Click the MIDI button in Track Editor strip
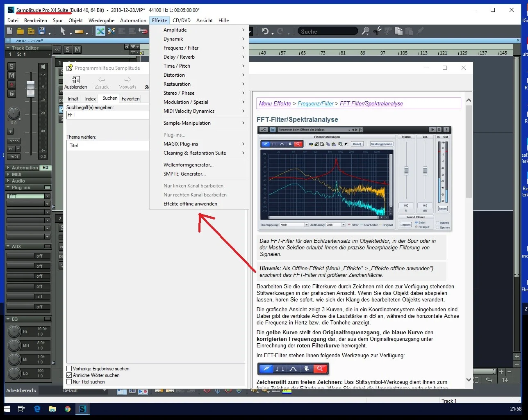528x420 pixels. [14, 157]
